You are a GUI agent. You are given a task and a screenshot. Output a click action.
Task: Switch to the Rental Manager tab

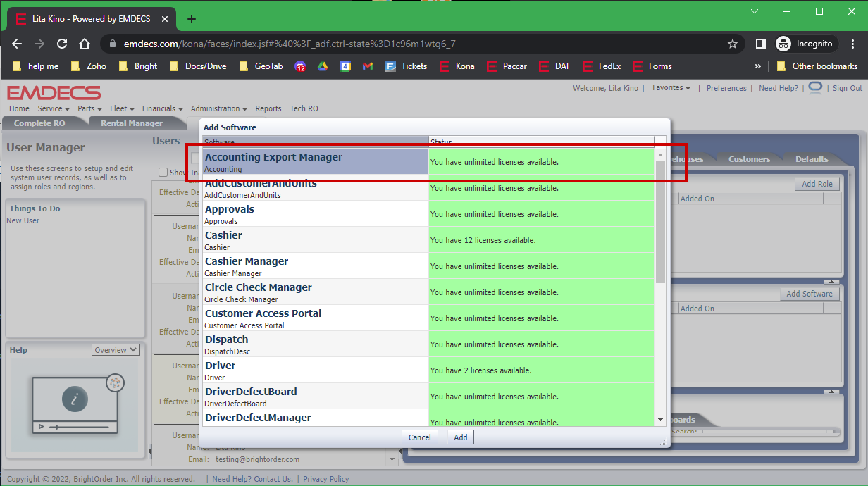tap(132, 123)
